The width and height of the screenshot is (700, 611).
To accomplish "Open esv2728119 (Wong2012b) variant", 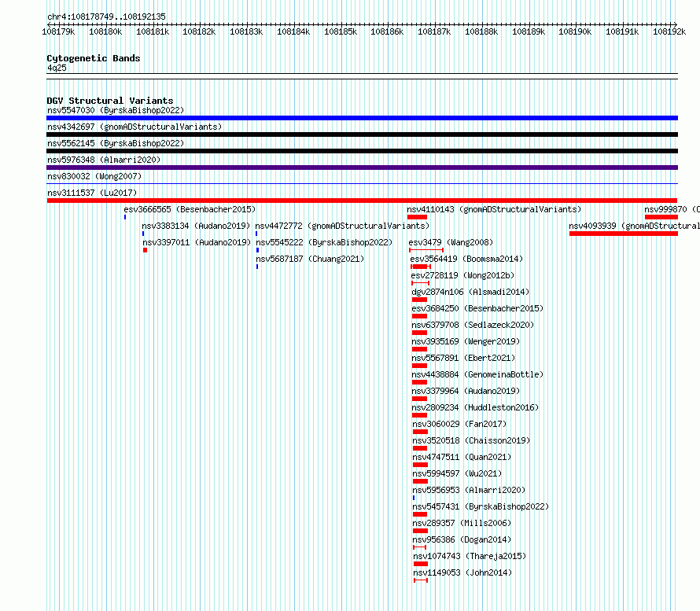I will tap(462, 275).
